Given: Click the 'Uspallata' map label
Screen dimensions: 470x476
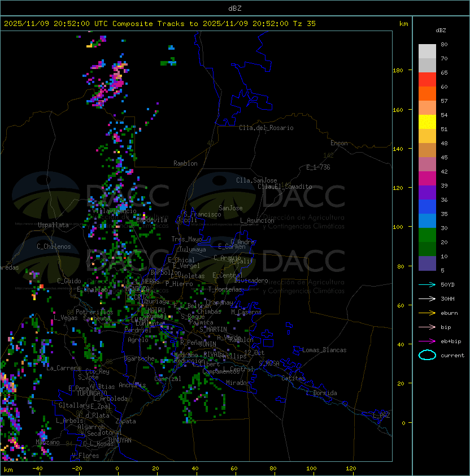Looking at the screenshot, I should coord(53,225).
